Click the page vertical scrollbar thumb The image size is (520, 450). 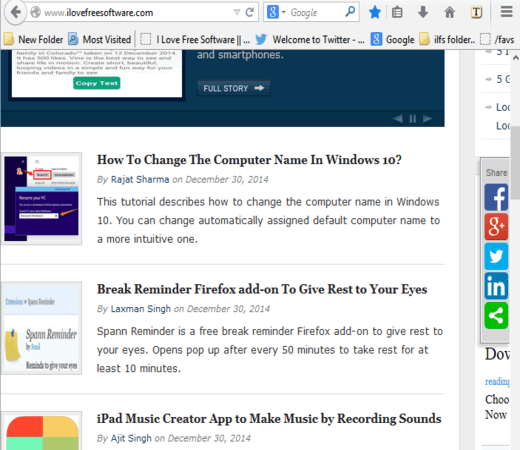click(515, 162)
